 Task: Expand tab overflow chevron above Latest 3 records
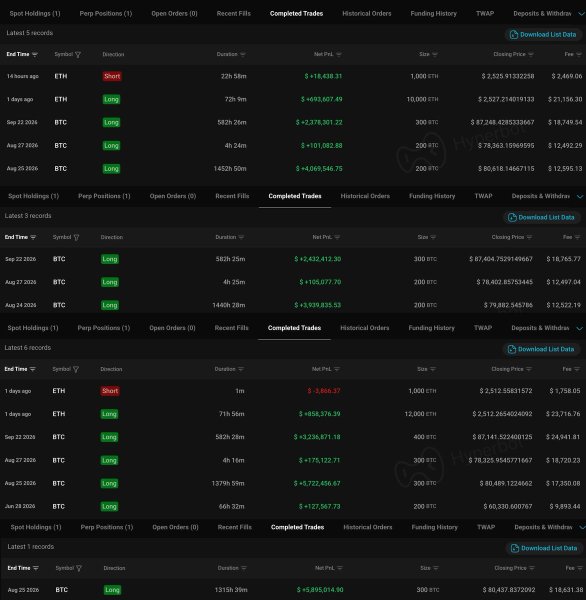580,197
